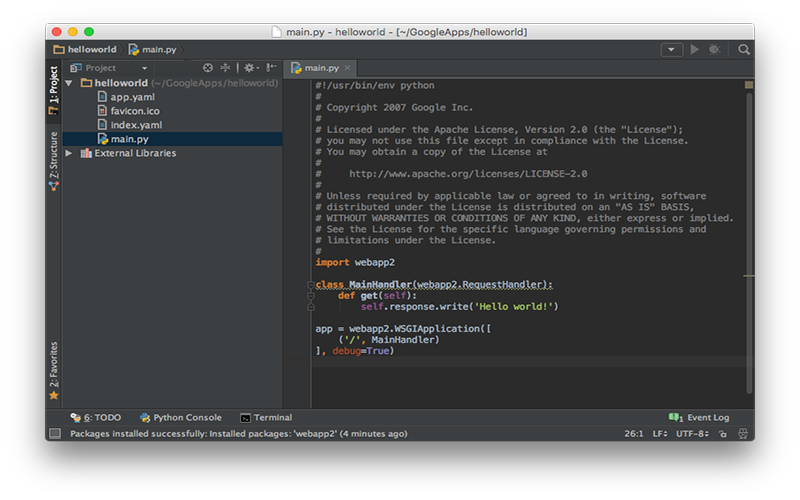Toggle tool window bars icon in status bar
The image size is (800, 500).
pyautogui.click(x=55, y=434)
